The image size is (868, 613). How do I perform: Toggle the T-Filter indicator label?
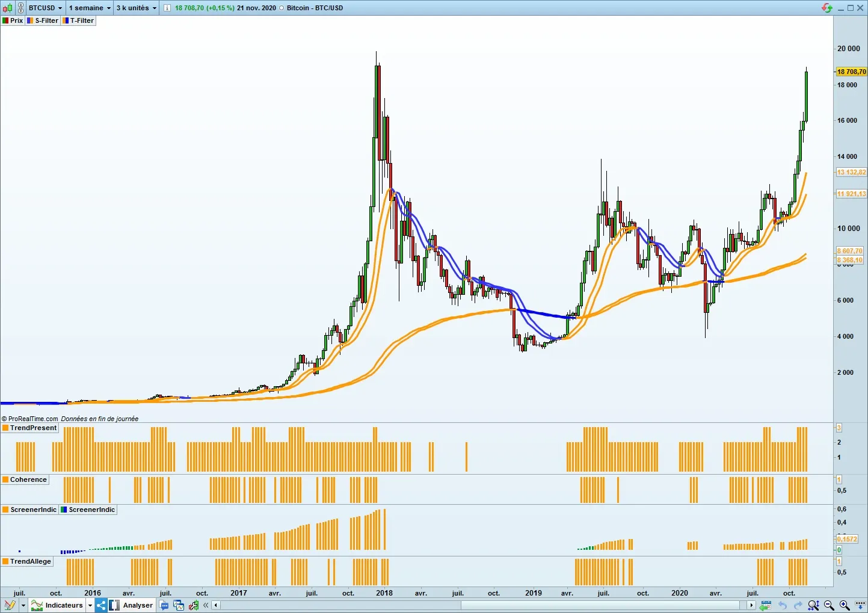click(78, 20)
